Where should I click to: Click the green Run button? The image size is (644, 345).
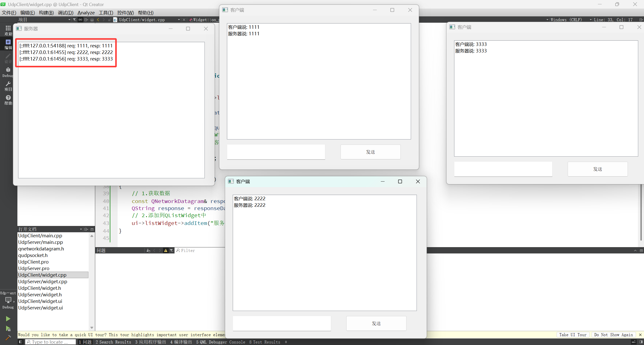click(8, 319)
